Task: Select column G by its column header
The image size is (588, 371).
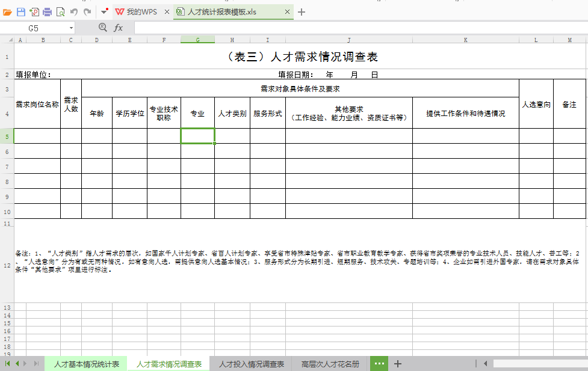Action: click(x=197, y=40)
